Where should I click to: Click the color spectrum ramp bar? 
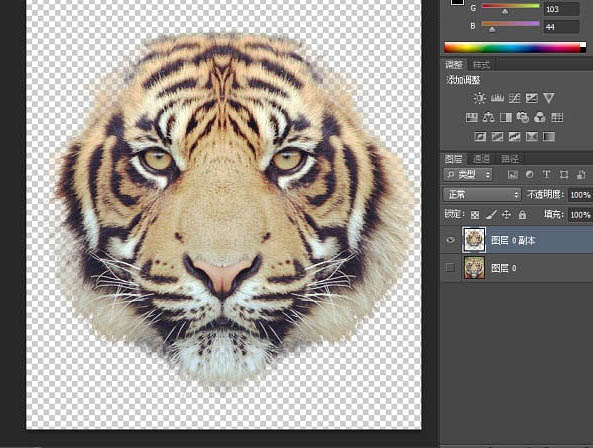[514, 48]
